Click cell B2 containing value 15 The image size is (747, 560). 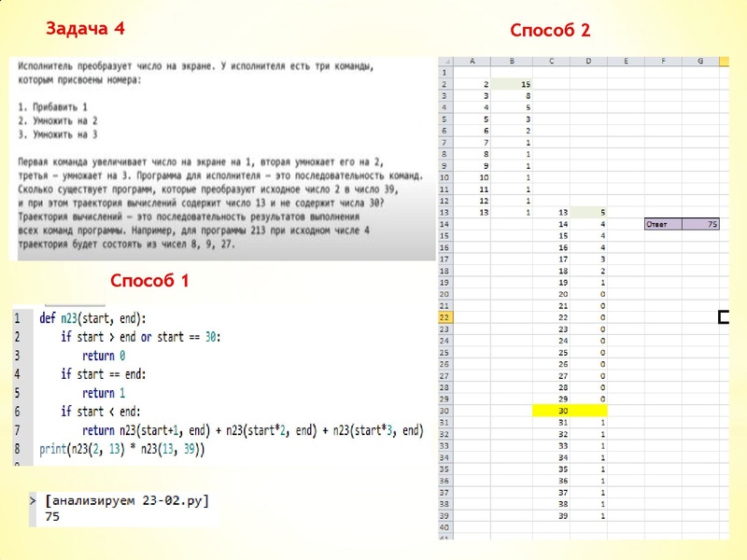pos(513,84)
